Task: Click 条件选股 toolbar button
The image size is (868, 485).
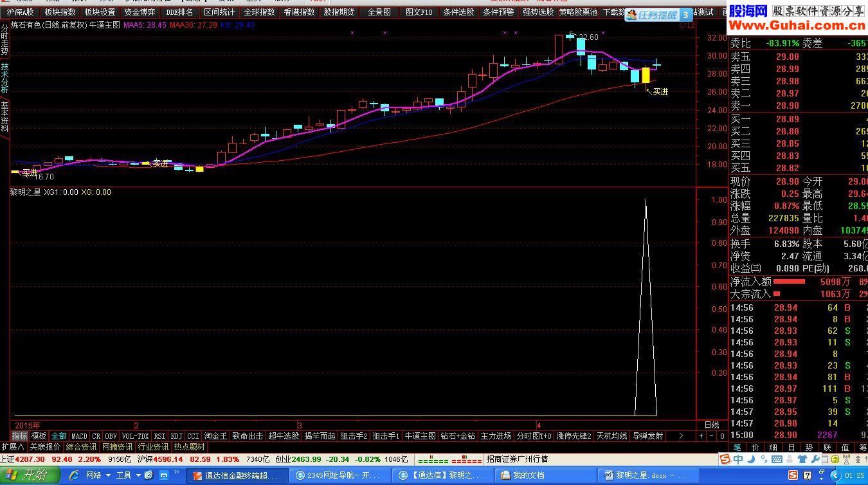Action: click(459, 12)
